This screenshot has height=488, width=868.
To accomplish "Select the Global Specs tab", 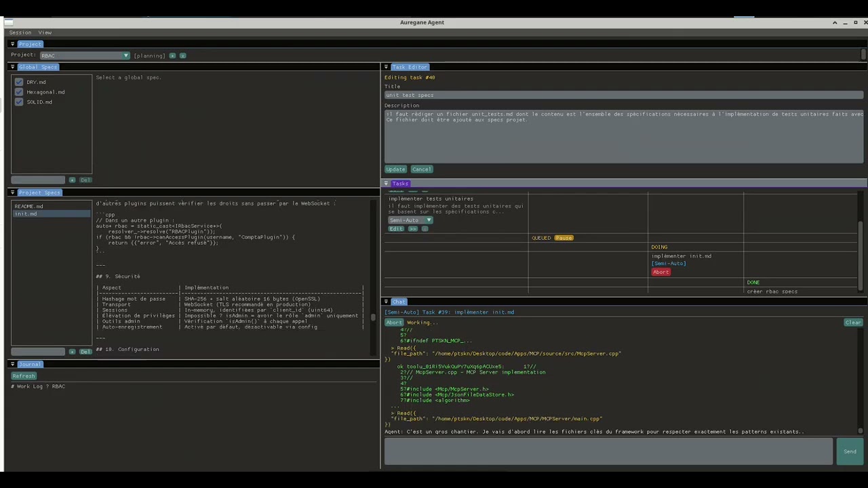I will click(x=38, y=67).
